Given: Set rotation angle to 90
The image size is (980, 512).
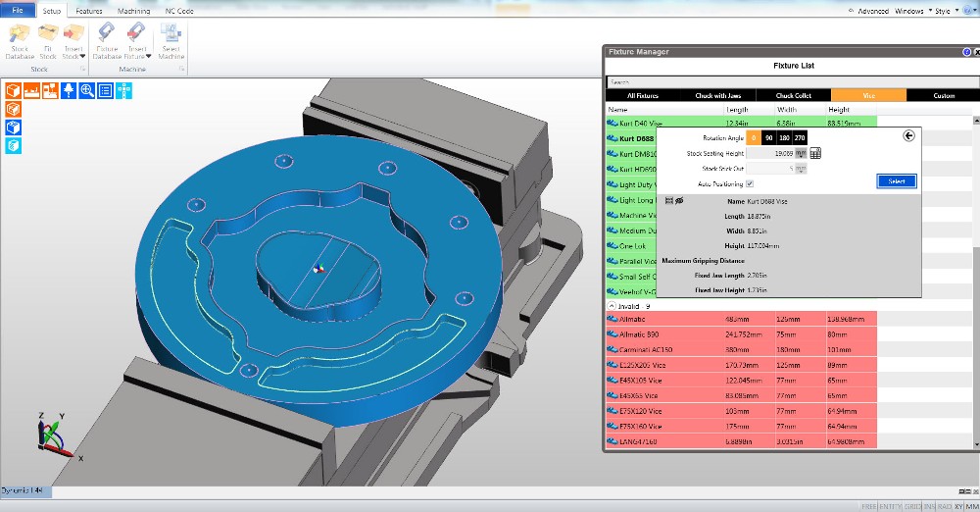Looking at the screenshot, I should coord(769,138).
